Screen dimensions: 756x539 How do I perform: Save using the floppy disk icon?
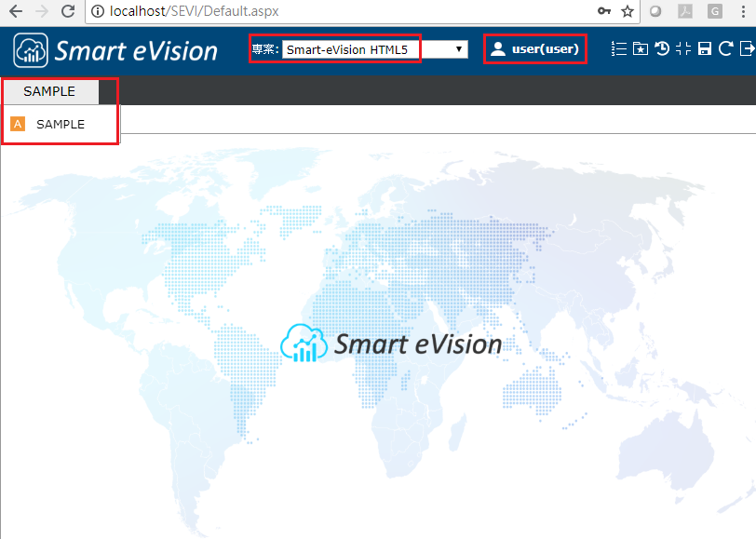pyautogui.click(x=704, y=48)
